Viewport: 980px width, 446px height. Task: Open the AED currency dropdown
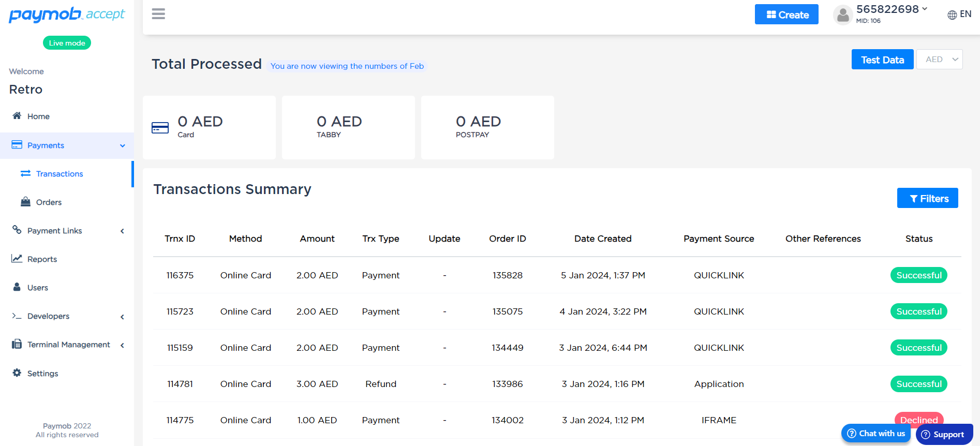[x=939, y=60]
